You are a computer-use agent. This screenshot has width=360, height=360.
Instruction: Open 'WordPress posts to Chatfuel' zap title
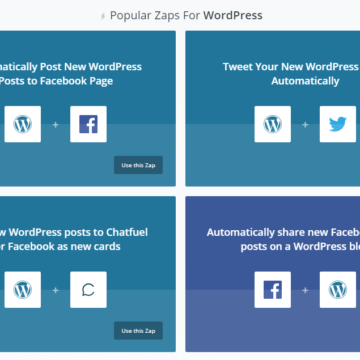74,239
